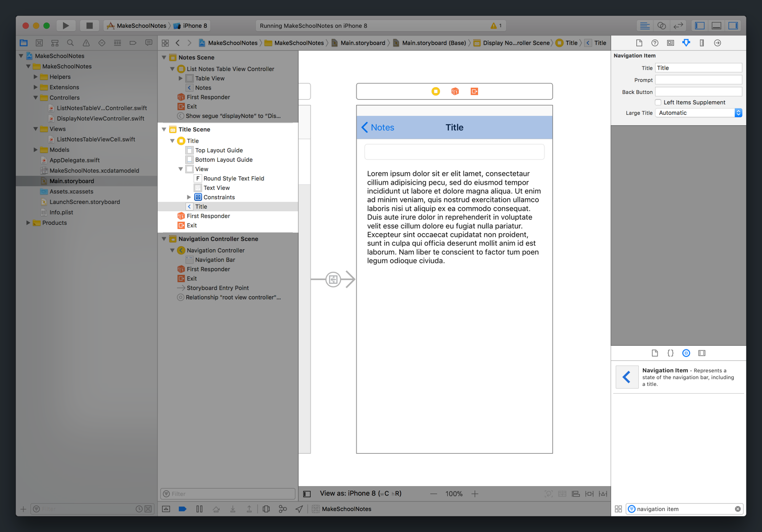Select AppDelegate.swift in file navigator
Screen dimensions: 762x532
point(74,160)
